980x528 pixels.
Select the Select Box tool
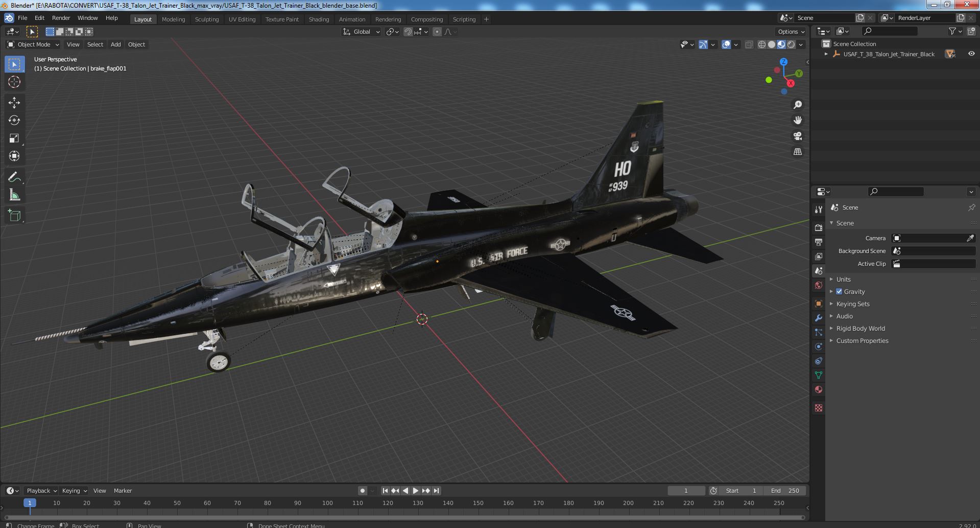click(14, 64)
